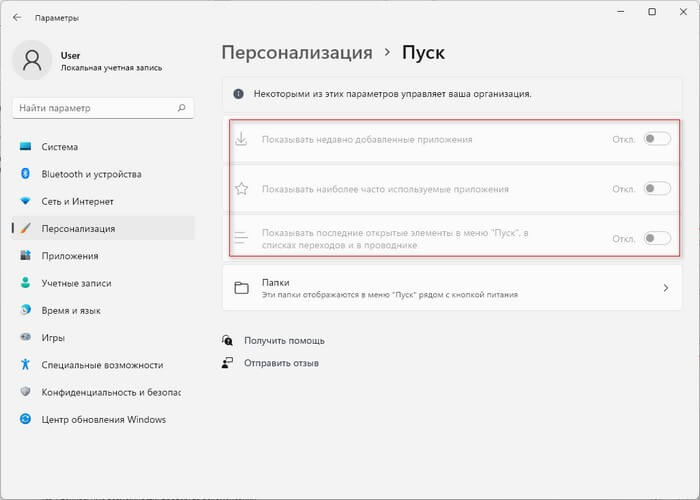
Task: Open Специальные возможности category
Action: point(103,365)
